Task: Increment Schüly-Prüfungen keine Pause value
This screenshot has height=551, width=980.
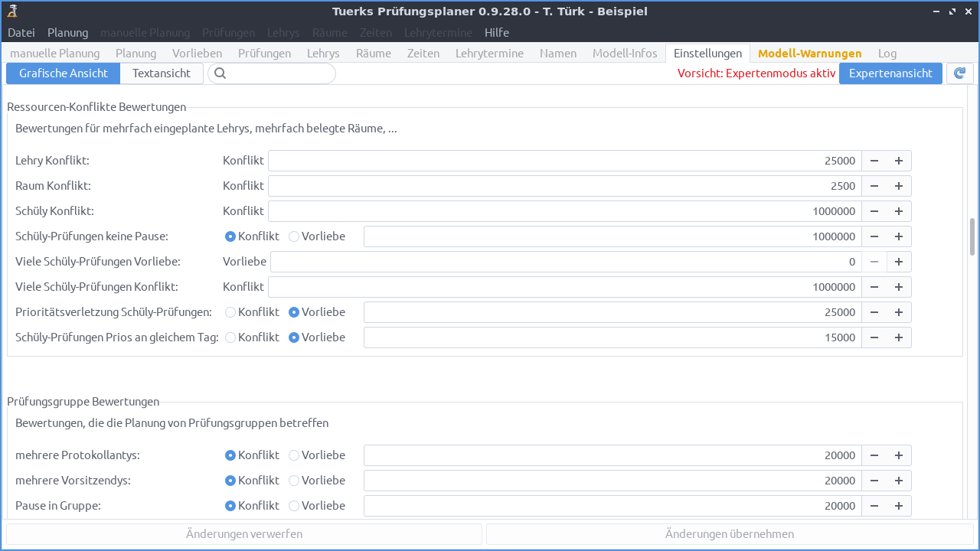Action: pos(899,236)
